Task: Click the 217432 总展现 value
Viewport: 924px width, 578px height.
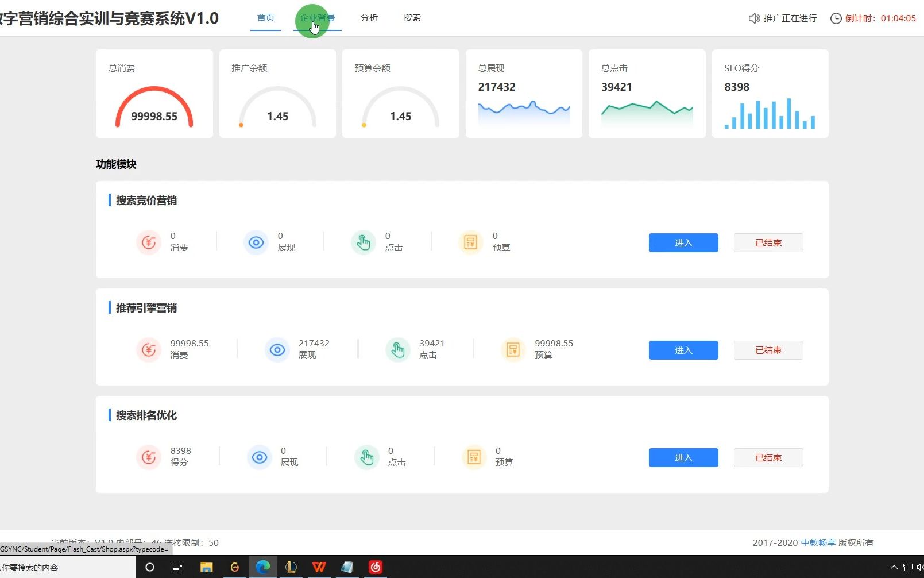Action: (x=497, y=87)
